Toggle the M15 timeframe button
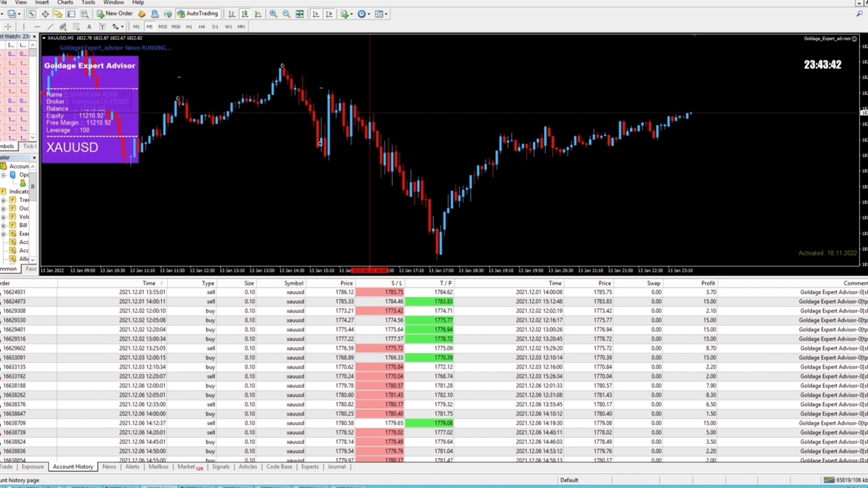 (x=163, y=26)
